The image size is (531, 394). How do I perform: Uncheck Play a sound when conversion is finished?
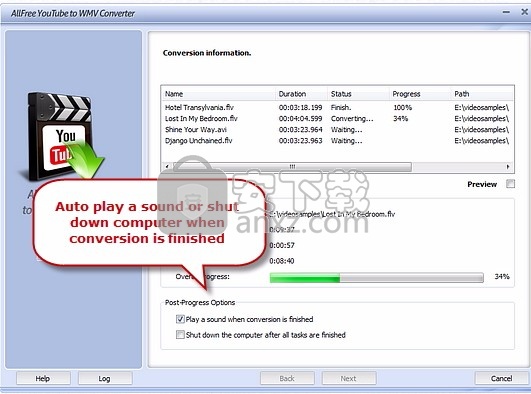(180, 319)
